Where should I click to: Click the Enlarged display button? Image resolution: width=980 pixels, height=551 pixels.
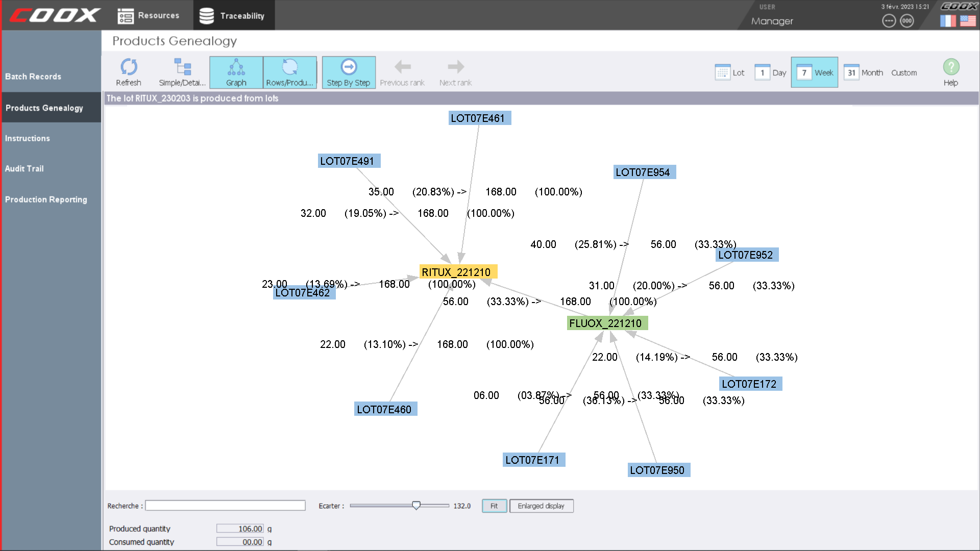pos(541,506)
